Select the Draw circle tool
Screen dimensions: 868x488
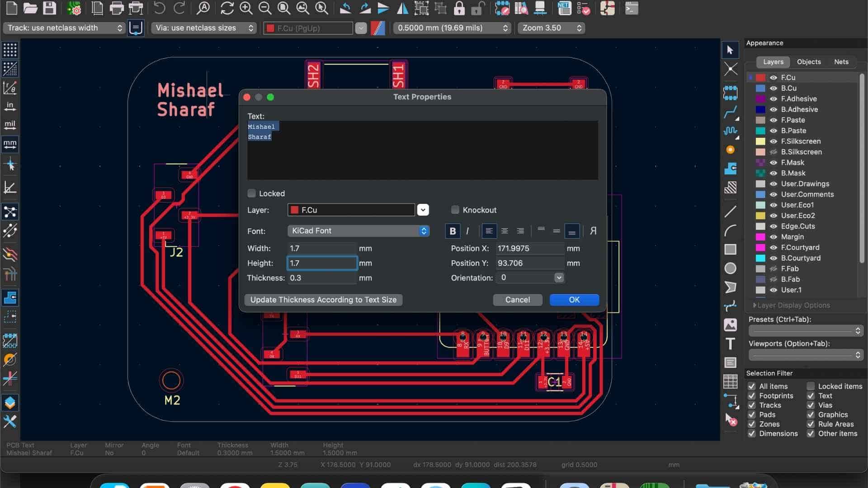tap(730, 268)
